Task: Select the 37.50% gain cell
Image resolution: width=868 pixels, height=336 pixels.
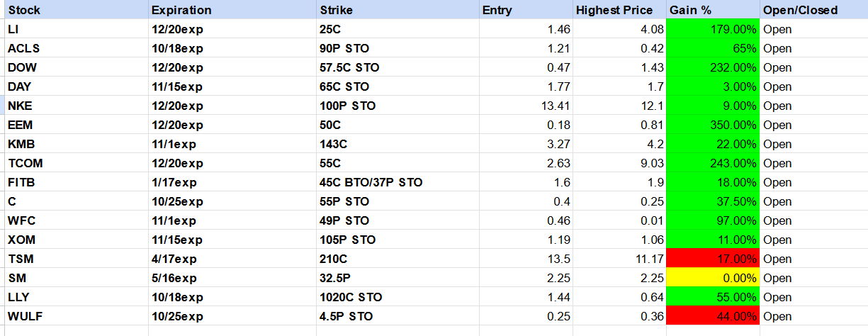Action: click(713, 201)
